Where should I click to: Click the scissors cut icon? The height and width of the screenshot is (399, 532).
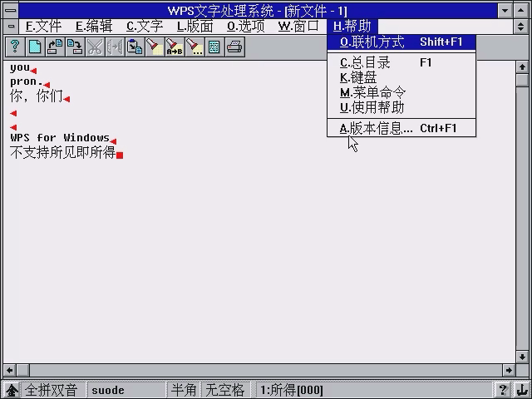[x=95, y=47]
